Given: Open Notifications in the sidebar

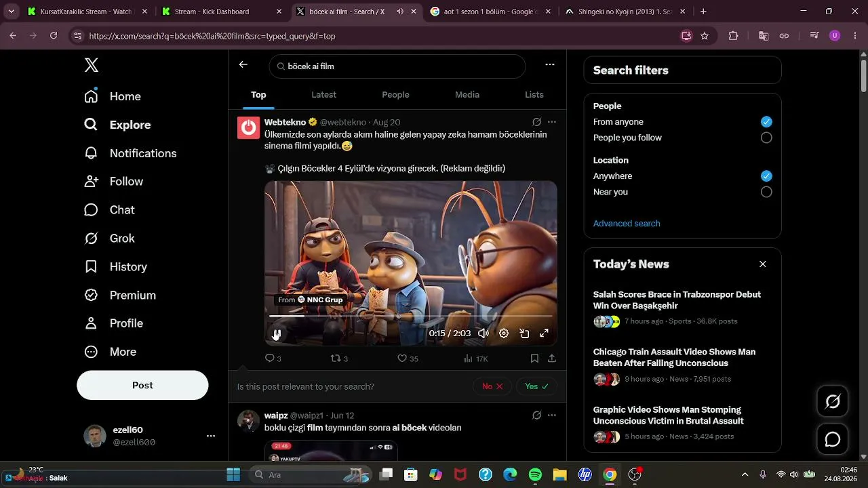Looking at the screenshot, I should point(130,153).
